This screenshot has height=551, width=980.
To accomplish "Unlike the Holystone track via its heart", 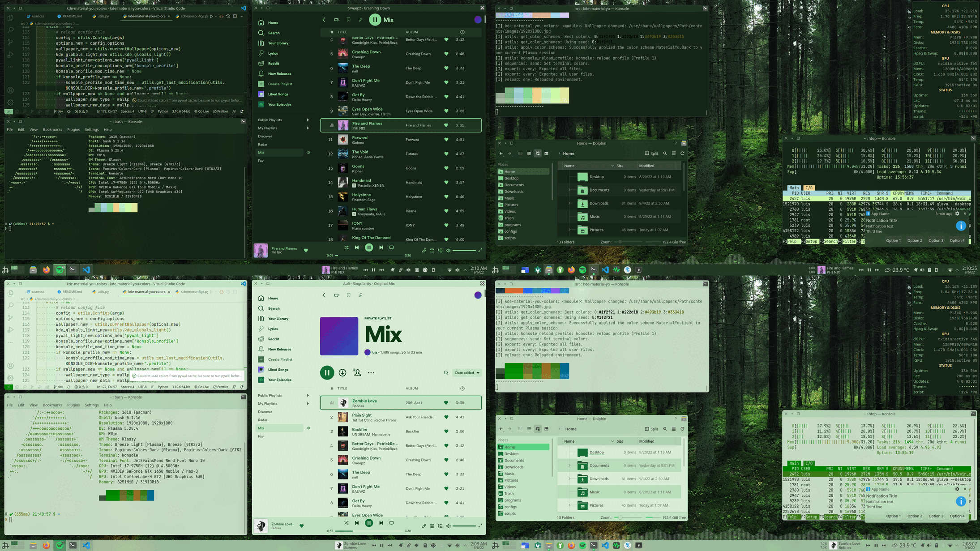I will tap(446, 196).
